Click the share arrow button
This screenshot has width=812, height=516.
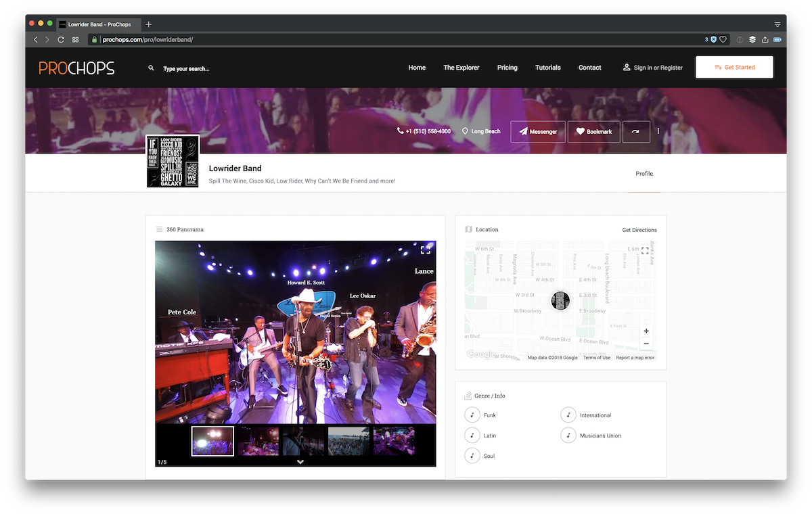click(x=635, y=132)
